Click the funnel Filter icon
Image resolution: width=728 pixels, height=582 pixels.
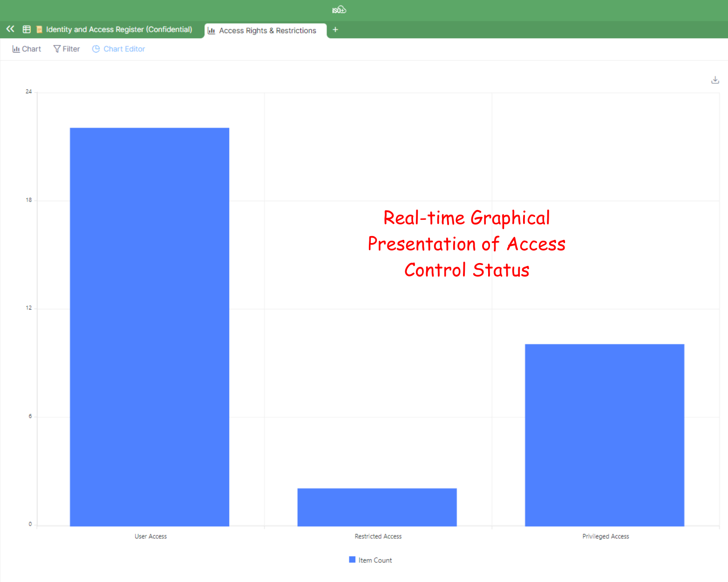click(57, 49)
